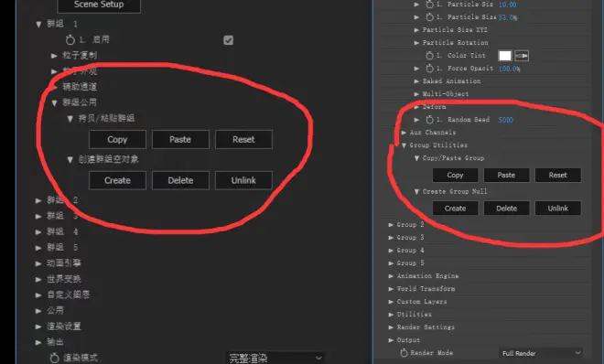Screen dimensions: 604x364
Task: Toggle the Color Tint stopwatch
Action: point(429,56)
